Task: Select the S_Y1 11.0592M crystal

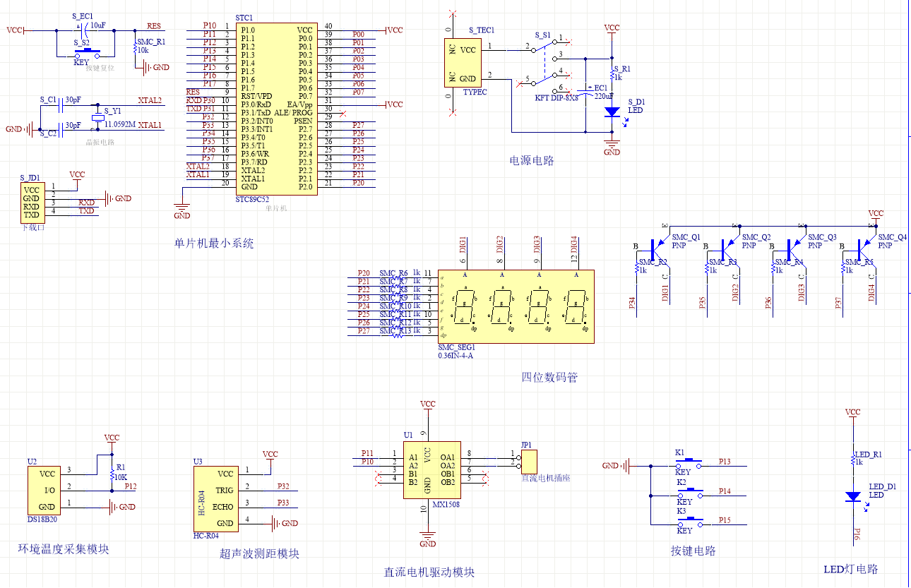Action: pyautogui.click(x=97, y=117)
